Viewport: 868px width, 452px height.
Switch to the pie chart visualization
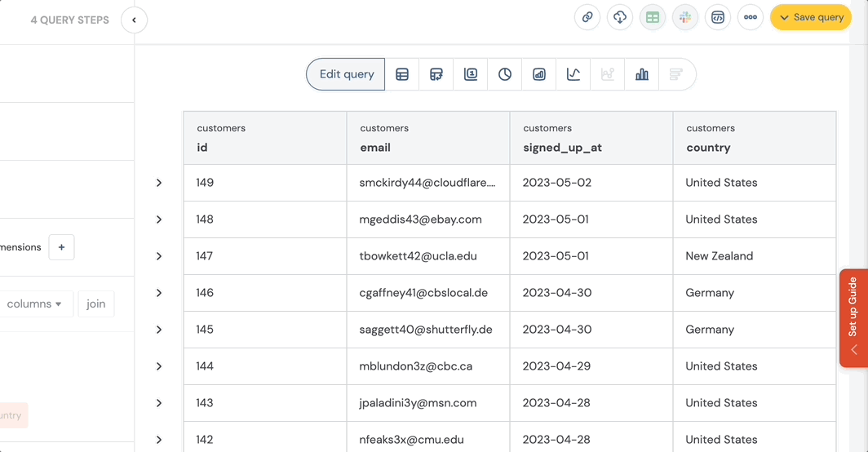click(505, 74)
